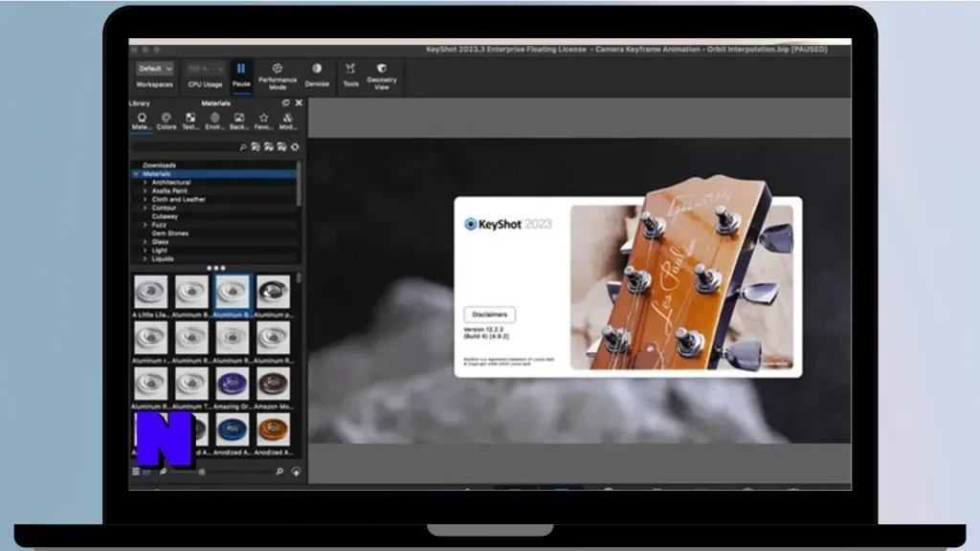Click the material thumbnails scrollbar
Viewport: 980px width, 551px height.
pyautogui.click(x=299, y=278)
